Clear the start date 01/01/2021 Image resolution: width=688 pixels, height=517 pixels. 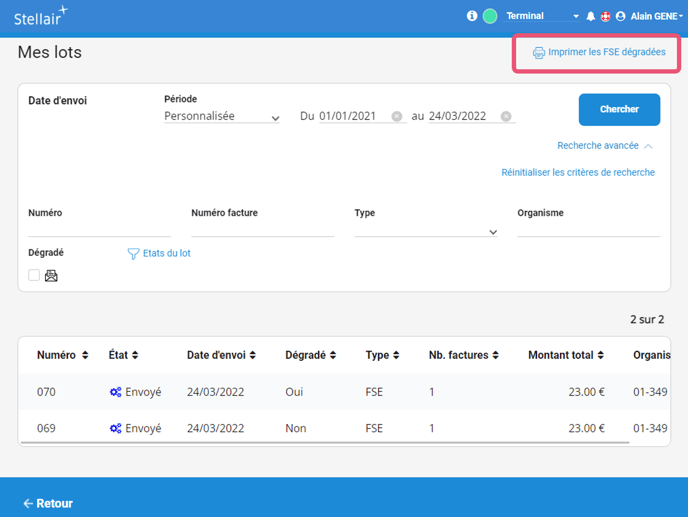[x=397, y=116]
